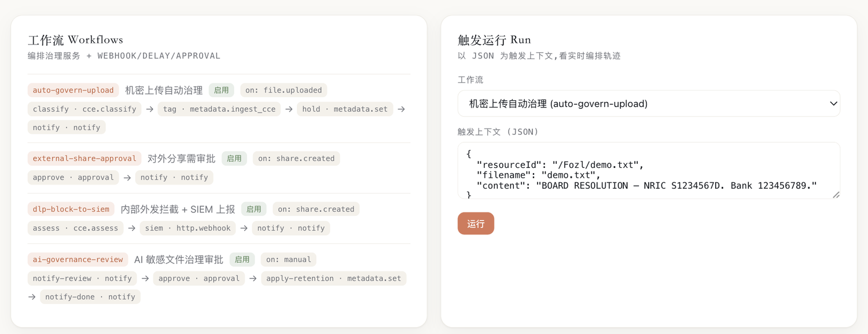The width and height of the screenshot is (868, 334).
Task: Click the arrow before notify-done · notify
Action: pos(32,297)
